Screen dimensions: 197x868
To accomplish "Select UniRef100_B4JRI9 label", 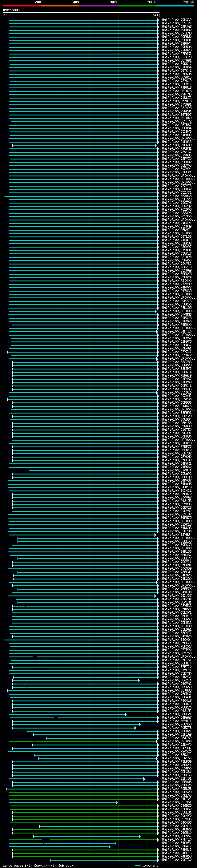I will click(177, 487).
